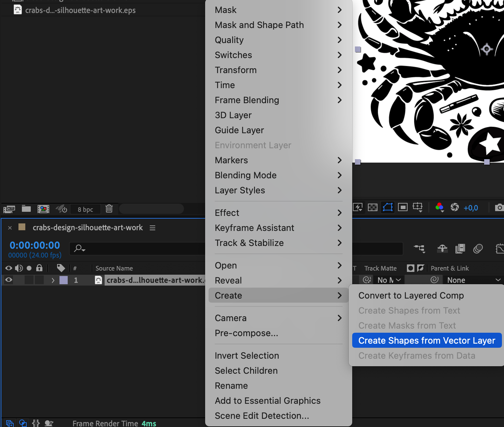This screenshot has width=504, height=427.
Task: Open timeline search filter dropdown
Action: [x=80, y=248]
